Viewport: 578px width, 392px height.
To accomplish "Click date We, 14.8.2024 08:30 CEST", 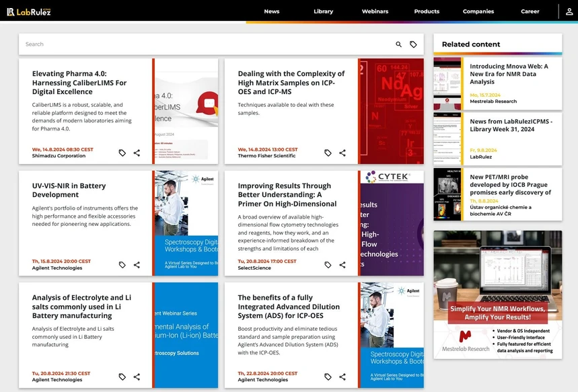I will tap(63, 149).
